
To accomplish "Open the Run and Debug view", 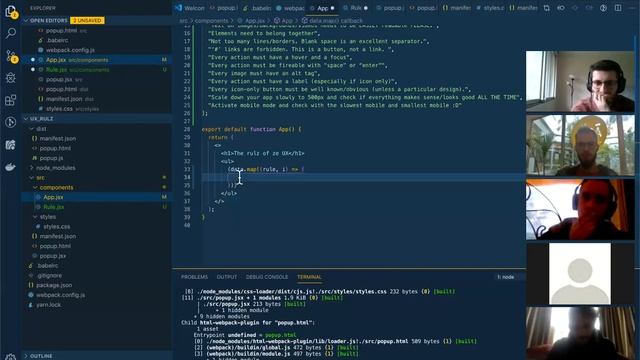I will coord(11,78).
